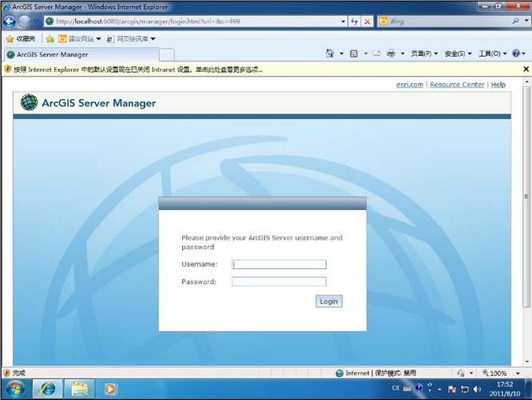
Task: Click the Show desktop button
Action: (529, 389)
